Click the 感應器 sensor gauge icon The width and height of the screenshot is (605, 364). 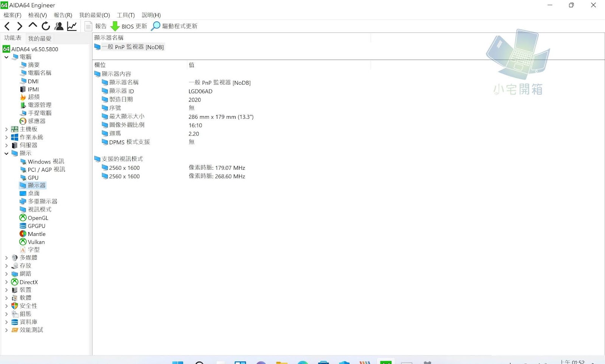(x=23, y=121)
